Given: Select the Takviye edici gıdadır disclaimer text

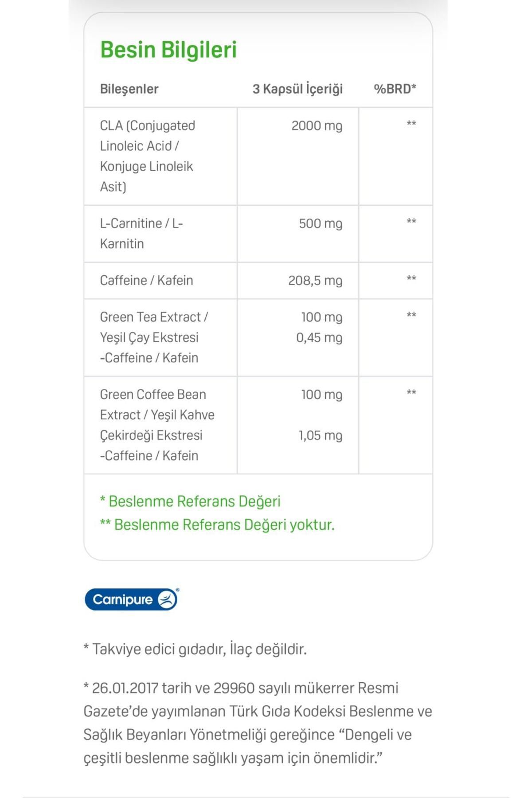Looking at the screenshot, I should click(195, 649).
